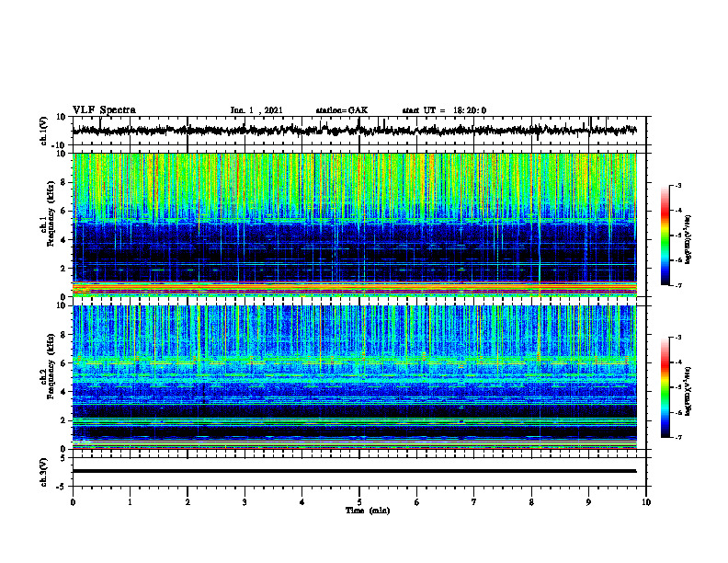The height and width of the screenshot is (563, 728).
Task: Click time axis tick label "9"
Action: [588, 502]
